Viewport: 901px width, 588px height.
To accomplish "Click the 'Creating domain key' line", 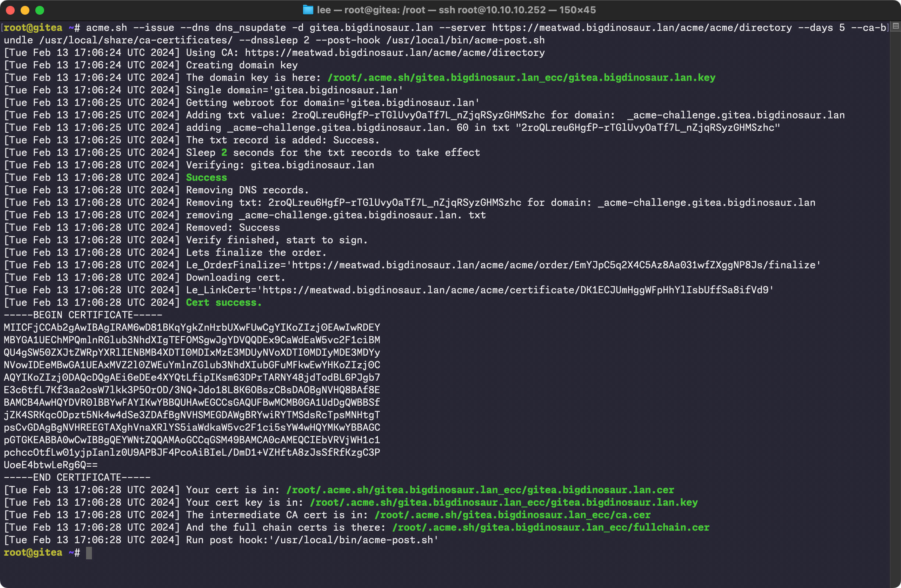I will [151, 65].
